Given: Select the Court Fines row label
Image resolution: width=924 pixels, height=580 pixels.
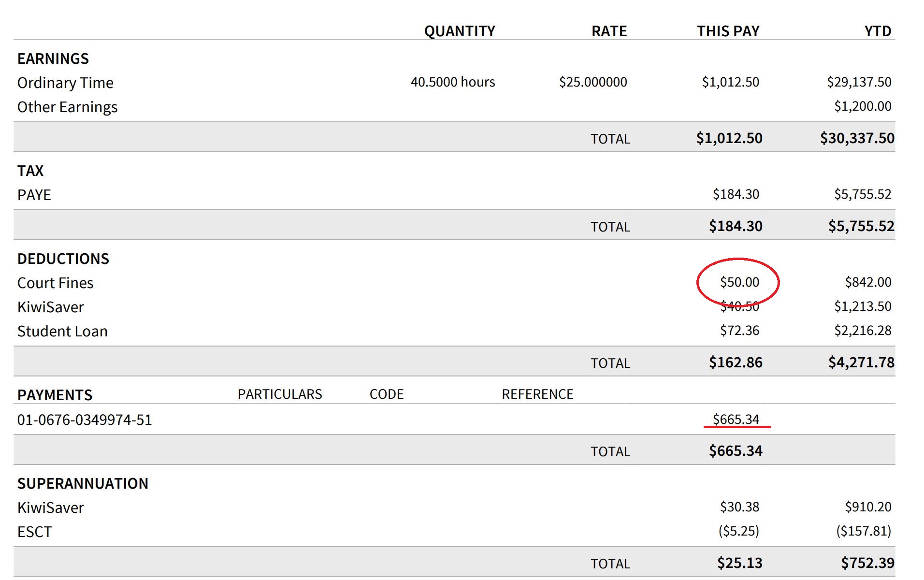Looking at the screenshot, I should 55,283.
